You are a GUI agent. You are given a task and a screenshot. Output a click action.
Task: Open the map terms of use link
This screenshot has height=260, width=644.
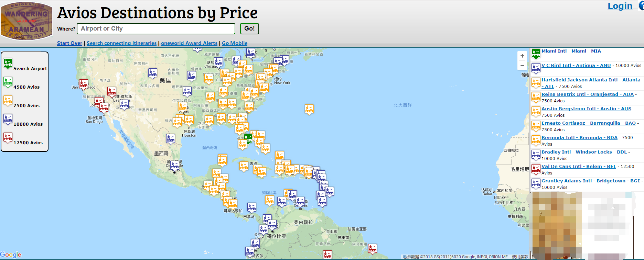(520, 257)
